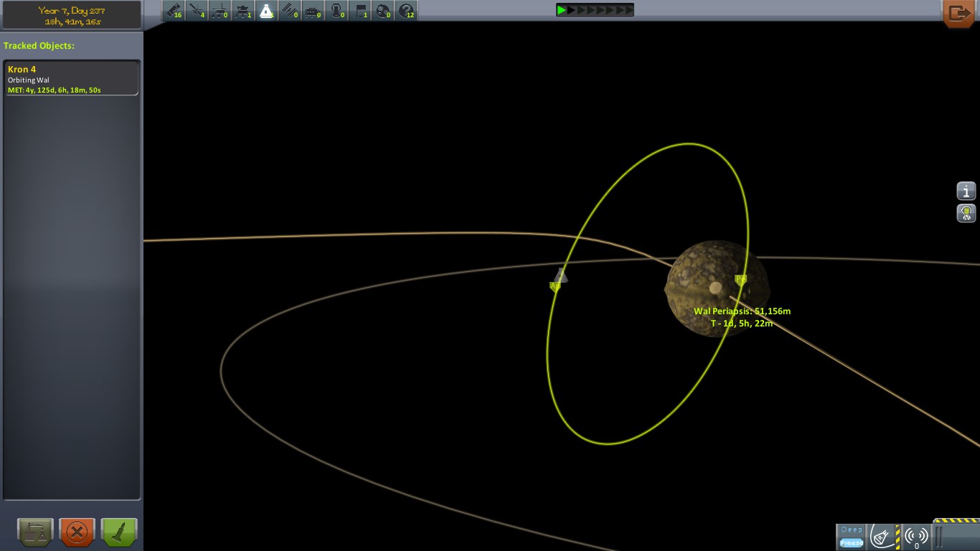Exit the tracking station via top-right door icon
This screenshot has width=980, height=551.
click(959, 13)
